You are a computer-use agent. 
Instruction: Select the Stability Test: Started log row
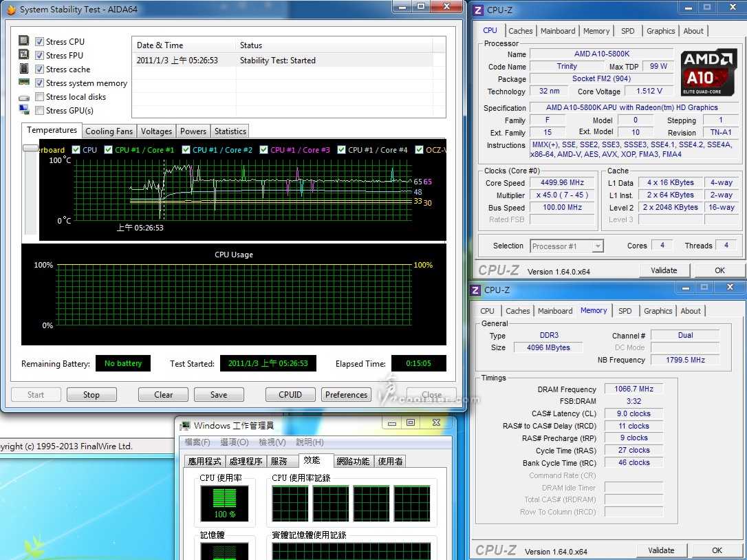[284, 61]
